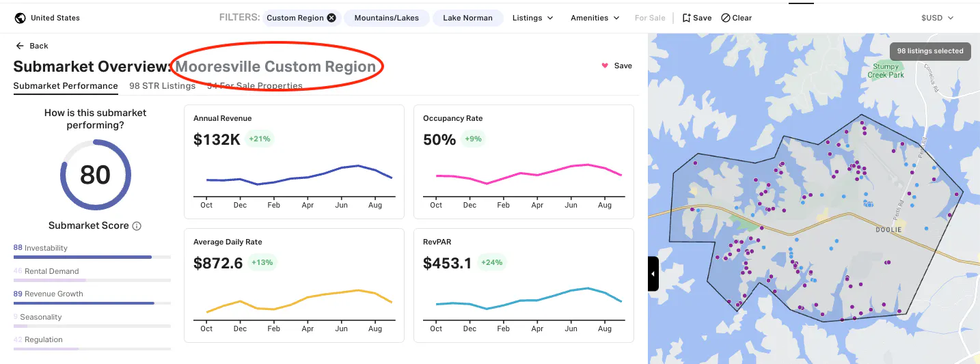Open the Annual Revenue chart card
The height and width of the screenshot is (364, 980).
tap(294, 162)
